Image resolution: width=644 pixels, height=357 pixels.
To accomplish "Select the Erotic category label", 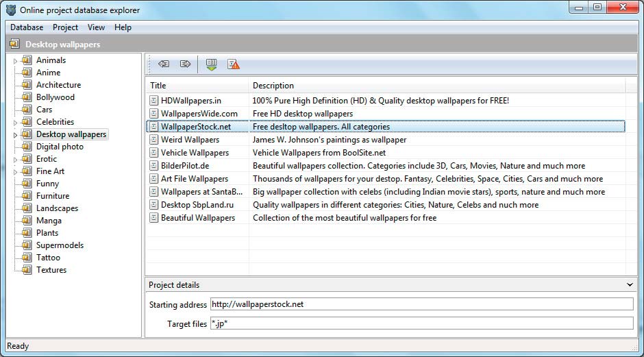I will click(47, 158).
